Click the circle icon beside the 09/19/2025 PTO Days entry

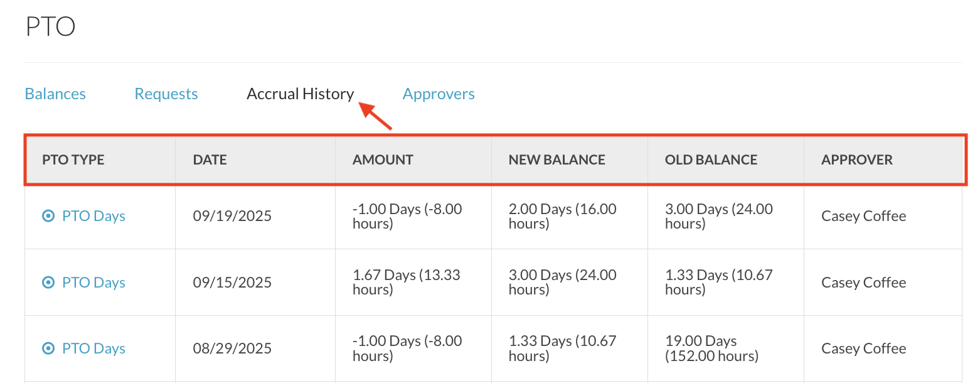[x=48, y=216]
